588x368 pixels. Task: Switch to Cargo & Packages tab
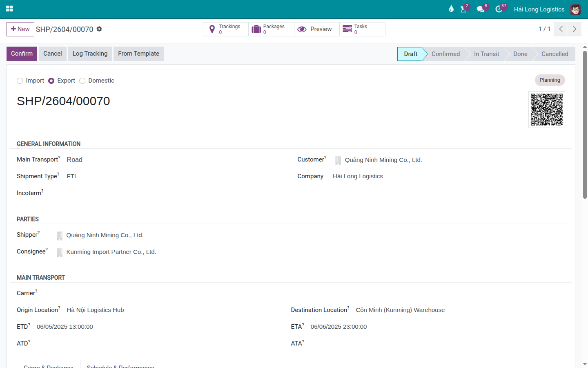[49, 365]
